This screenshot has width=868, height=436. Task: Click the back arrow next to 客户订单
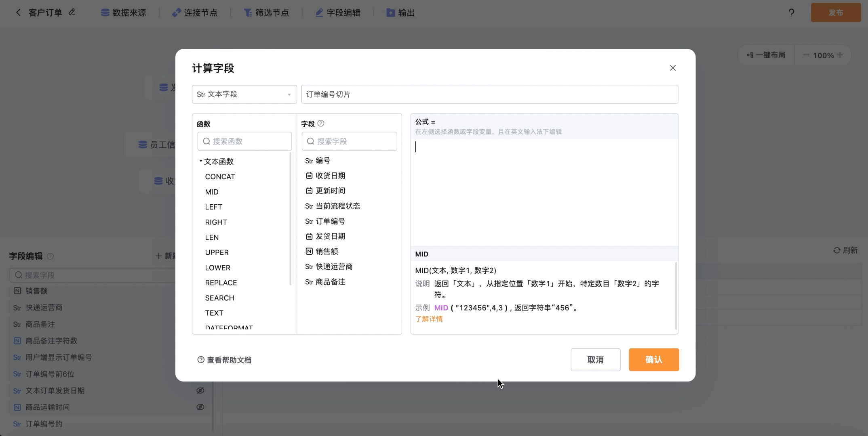18,13
